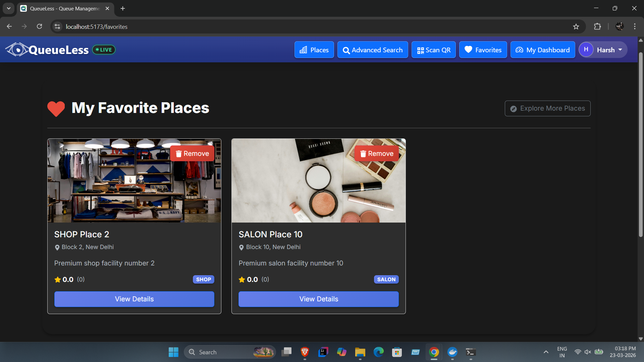Select the QueueLess browser tab
This screenshot has width=644, height=362.
tap(65, 8)
